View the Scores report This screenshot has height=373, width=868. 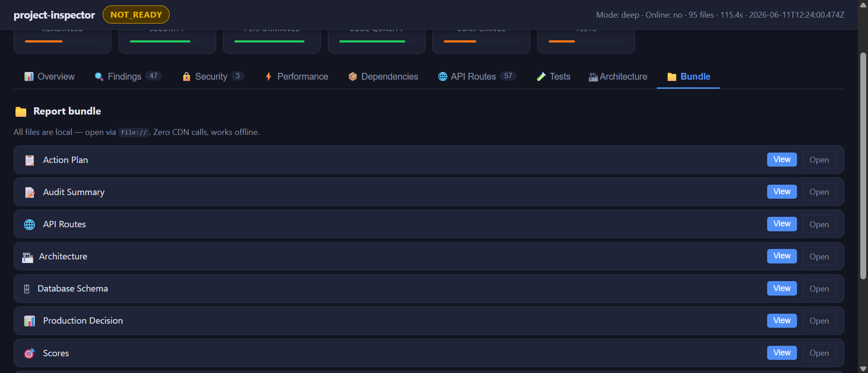click(x=782, y=353)
